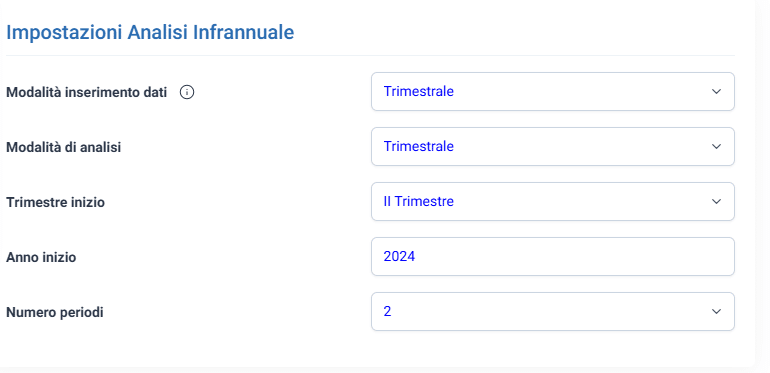Open the Modalità inserimento dati dropdown
The width and height of the screenshot is (770, 373).
[552, 92]
